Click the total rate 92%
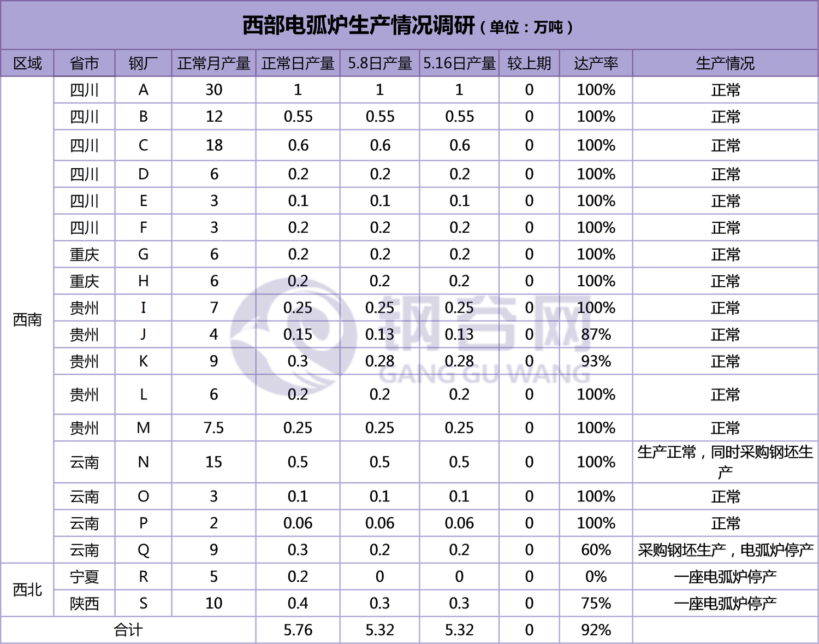819x644 pixels. coord(596,630)
